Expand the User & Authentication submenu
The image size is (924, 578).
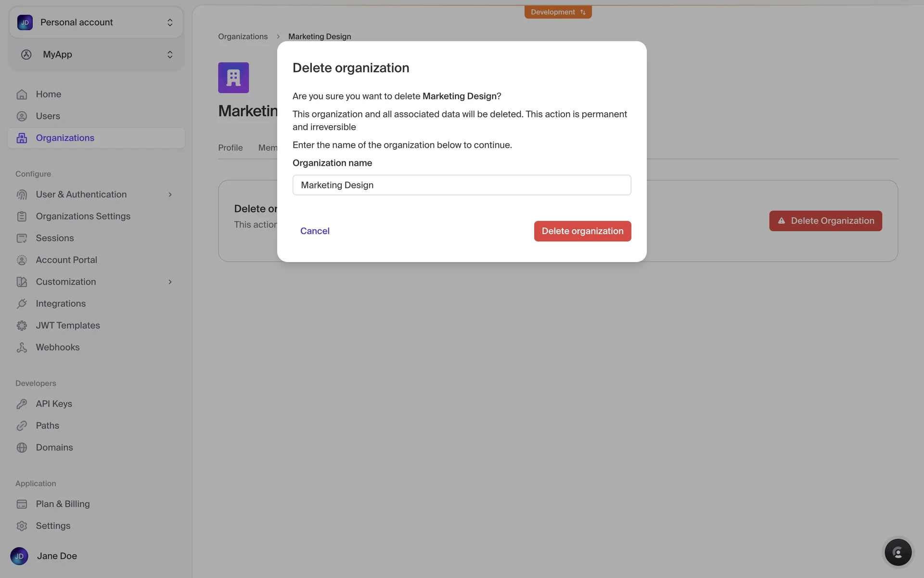pos(170,195)
